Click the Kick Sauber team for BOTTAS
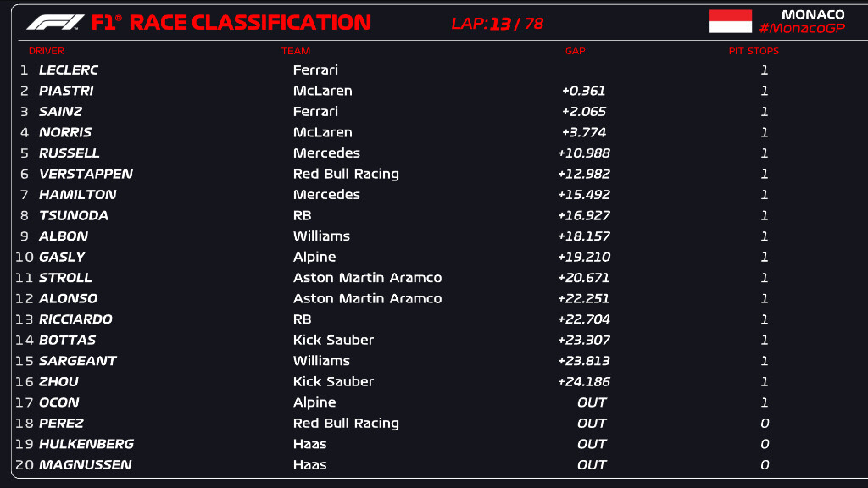 pyautogui.click(x=333, y=341)
